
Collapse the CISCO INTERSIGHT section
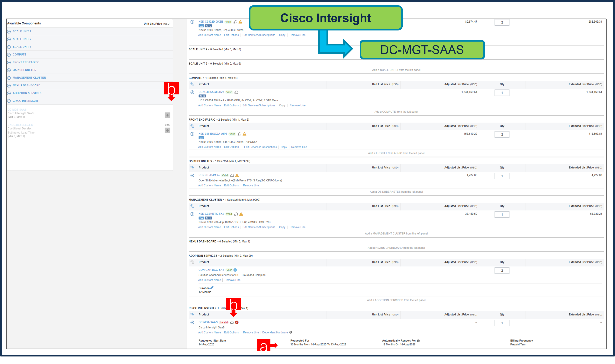[x=9, y=101]
